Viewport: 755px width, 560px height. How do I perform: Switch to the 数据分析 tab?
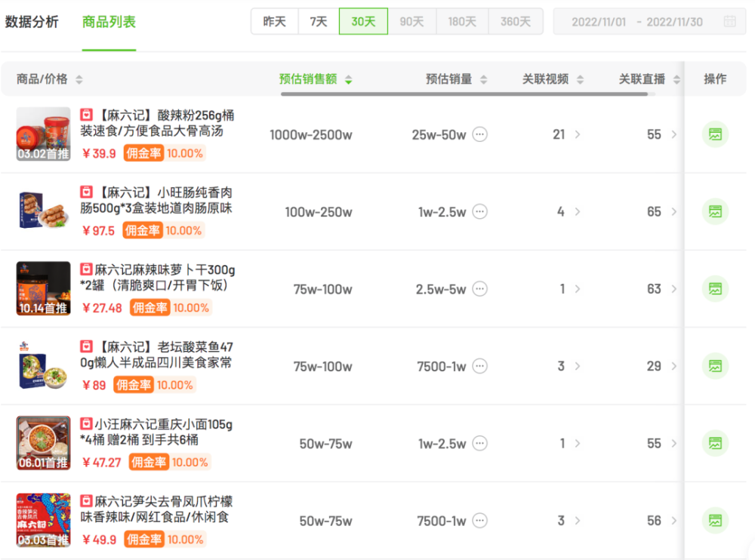point(32,22)
